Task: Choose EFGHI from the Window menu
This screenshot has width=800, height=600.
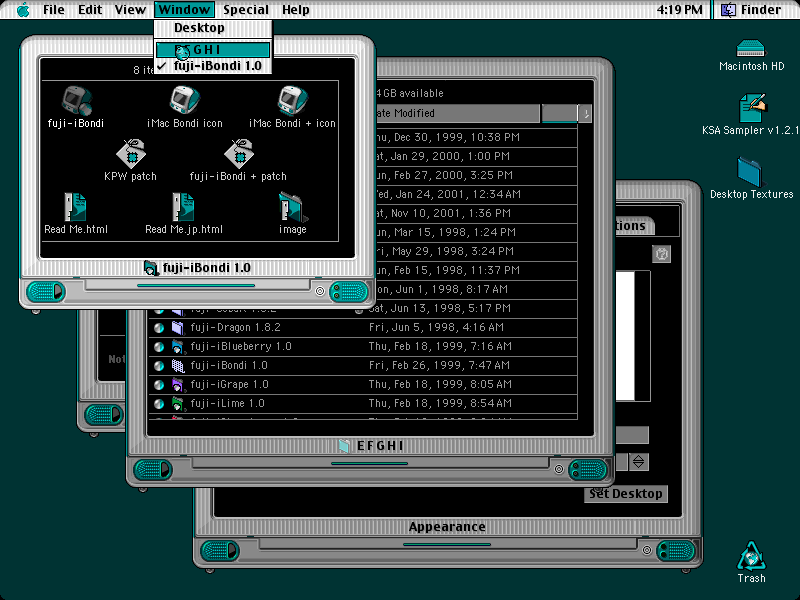Action: point(213,49)
